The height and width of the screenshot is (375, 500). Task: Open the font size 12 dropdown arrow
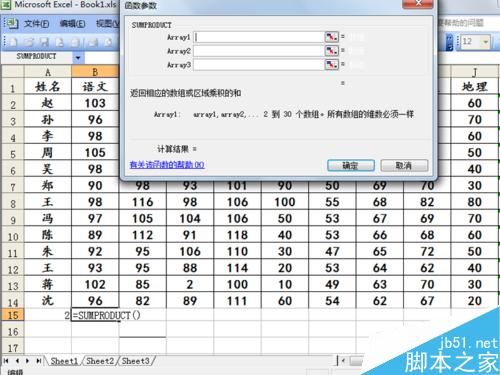pyautogui.click(x=485, y=42)
